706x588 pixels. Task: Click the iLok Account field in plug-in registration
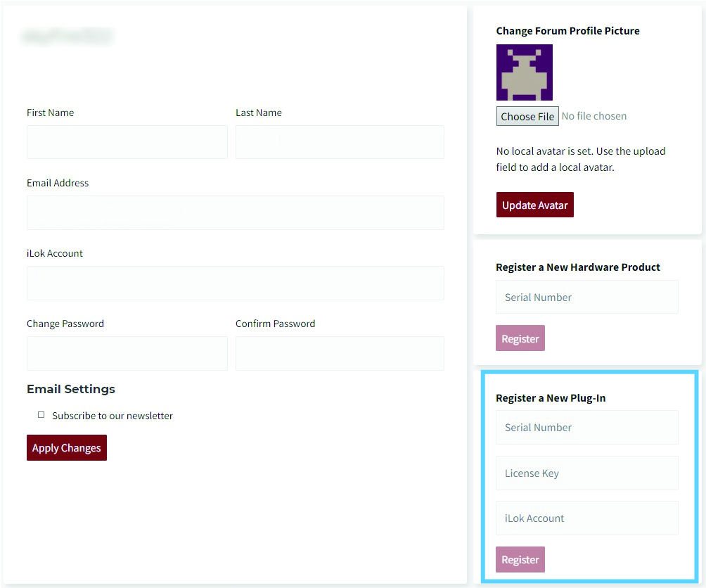pos(586,518)
